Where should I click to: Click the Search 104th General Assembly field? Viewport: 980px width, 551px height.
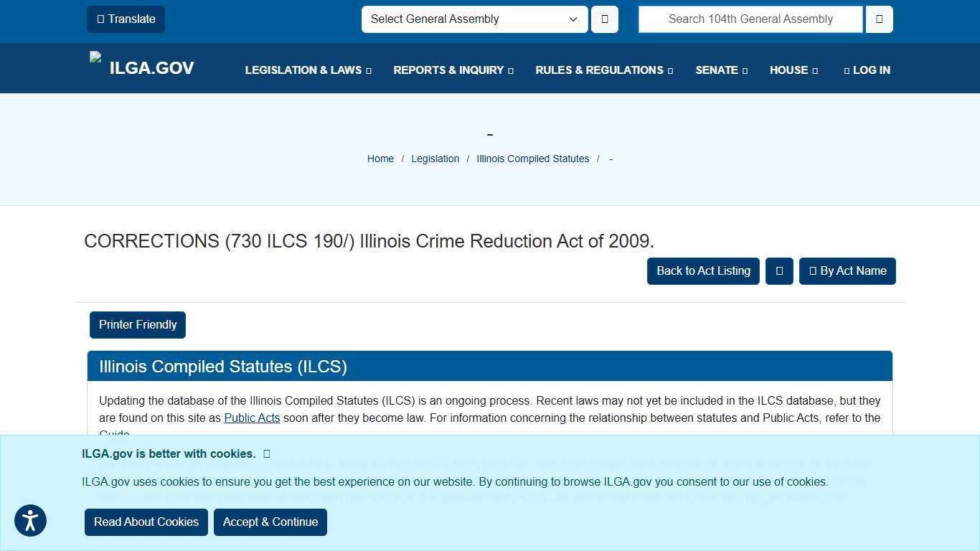(x=750, y=19)
